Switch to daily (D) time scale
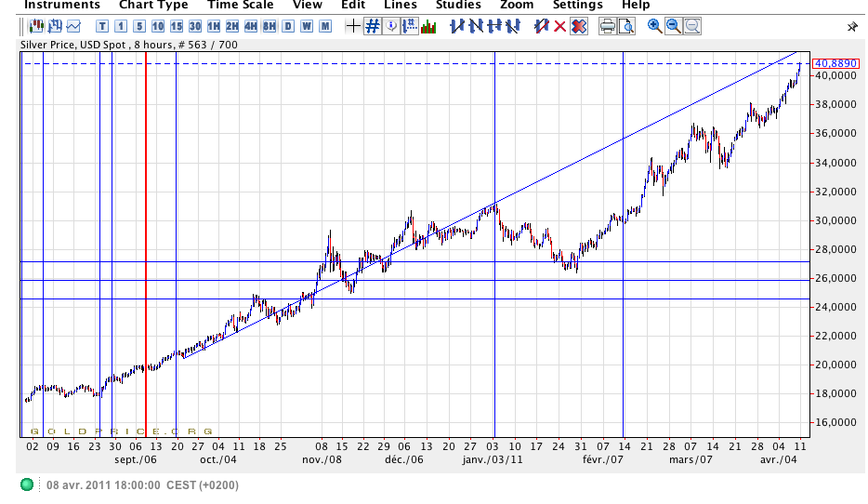Image resolution: width=868 pixels, height=504 pixels. 288,26
